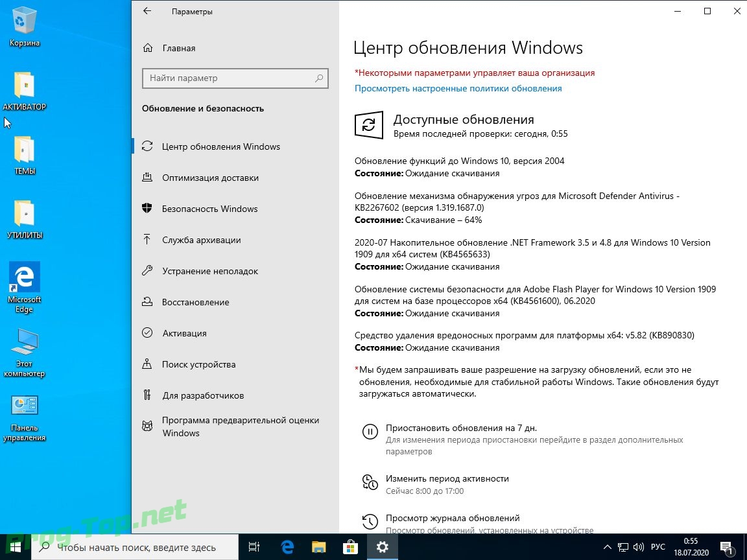This screenshot has width=747, height=560.
Task: Click the Состояние: Скачивание – 64% status text
Action: pyautogui.click(x=418, y=220)
